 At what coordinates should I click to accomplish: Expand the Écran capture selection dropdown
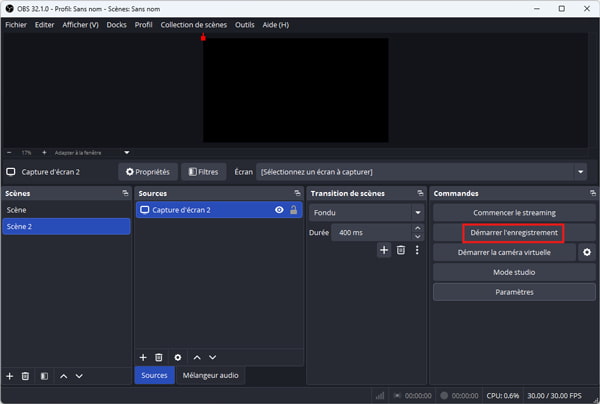pyautogui.click(x=580, y=172)
